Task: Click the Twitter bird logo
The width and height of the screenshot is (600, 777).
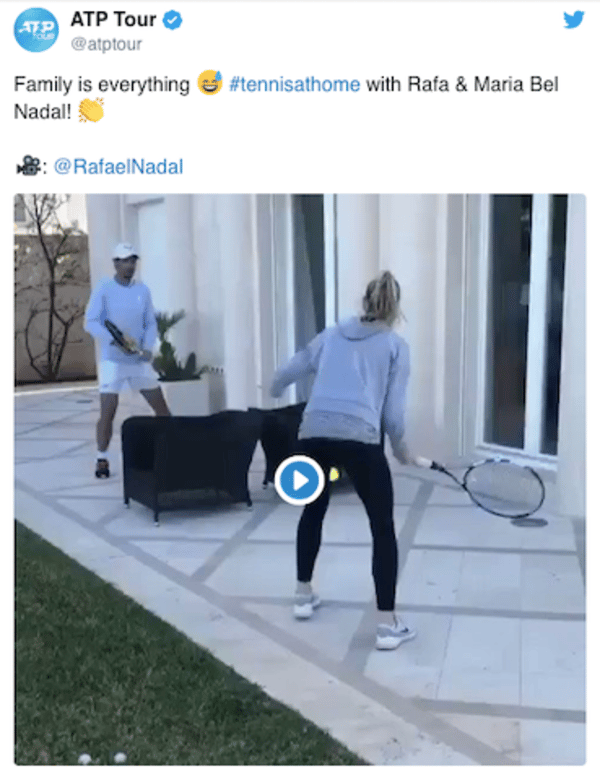Action: point(574,19)
